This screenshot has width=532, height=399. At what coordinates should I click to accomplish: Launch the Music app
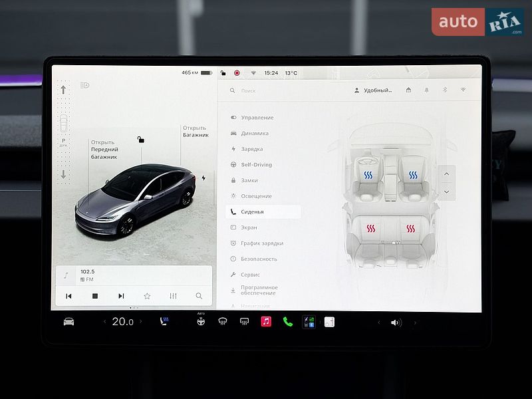pos(266,321)
